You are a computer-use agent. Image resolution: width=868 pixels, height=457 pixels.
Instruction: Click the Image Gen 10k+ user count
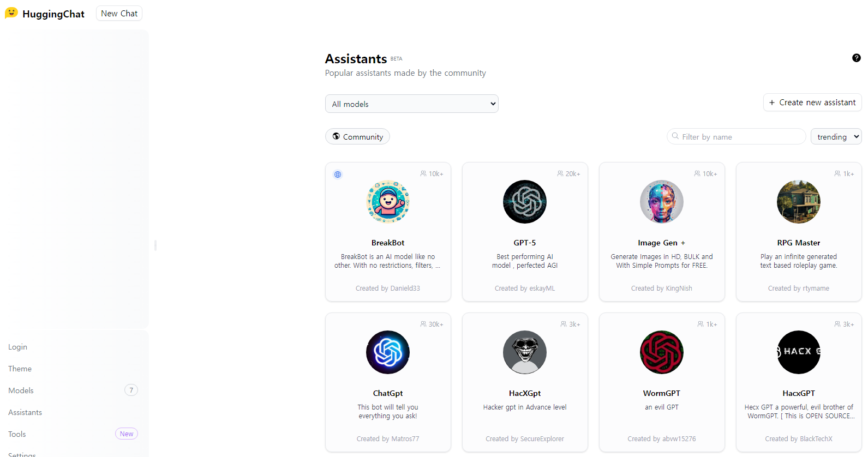710,174
